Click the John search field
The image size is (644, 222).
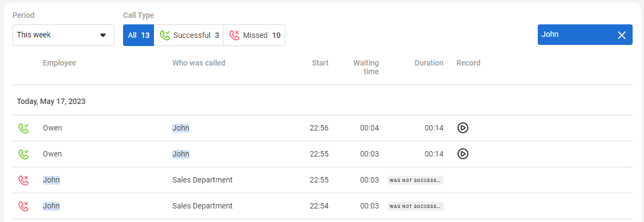pos(575,35)
